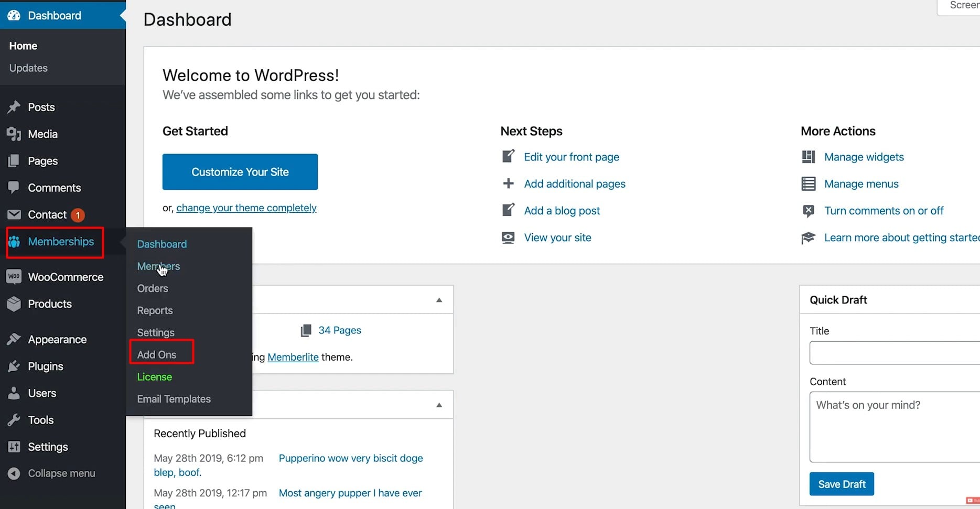The image size is (980, 509).
Task: Click the Customize Your Site button
Action: [x=240, y=172]
